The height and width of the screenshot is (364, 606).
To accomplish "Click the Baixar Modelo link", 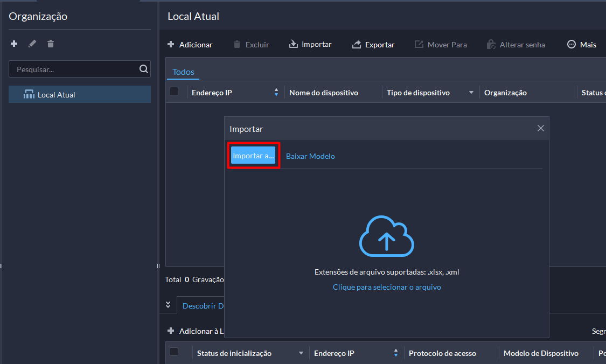I will click(x=310, y=156).
